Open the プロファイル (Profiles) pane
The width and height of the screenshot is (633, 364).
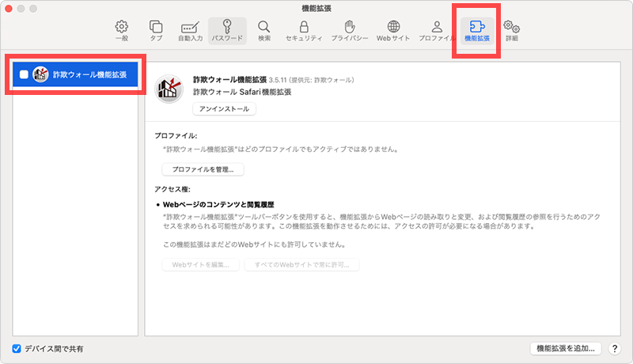pos(437,31)
